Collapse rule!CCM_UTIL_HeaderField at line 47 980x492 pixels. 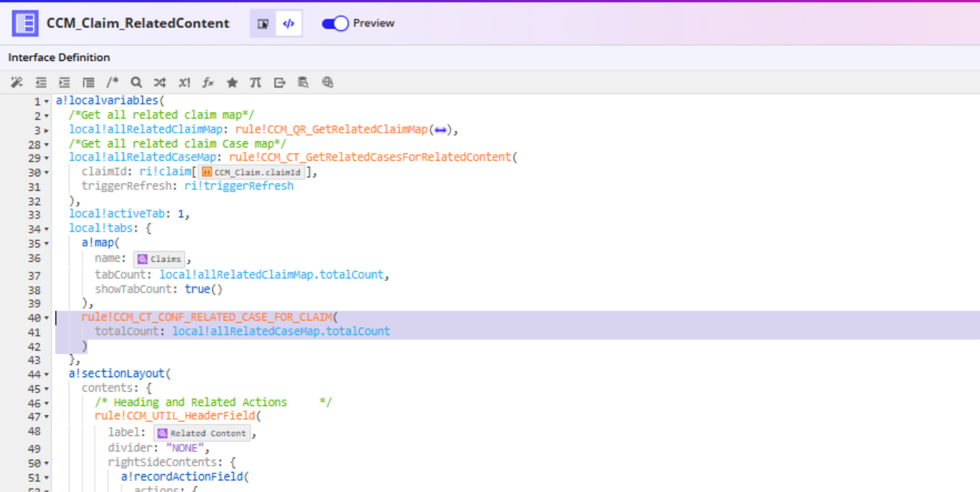click(47, 417)
